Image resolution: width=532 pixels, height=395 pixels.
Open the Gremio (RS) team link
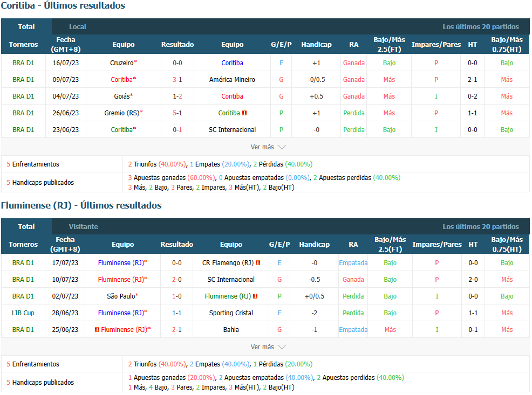click(x=122, y=113)
